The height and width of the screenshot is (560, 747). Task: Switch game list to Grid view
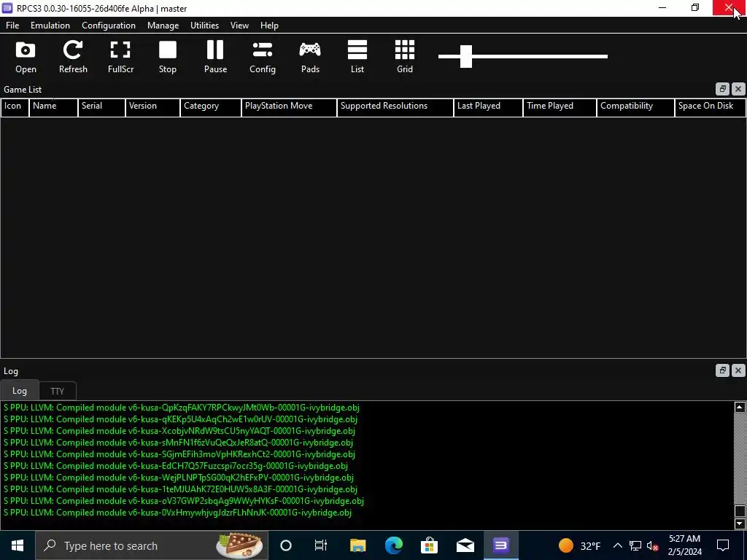(404, 57)
